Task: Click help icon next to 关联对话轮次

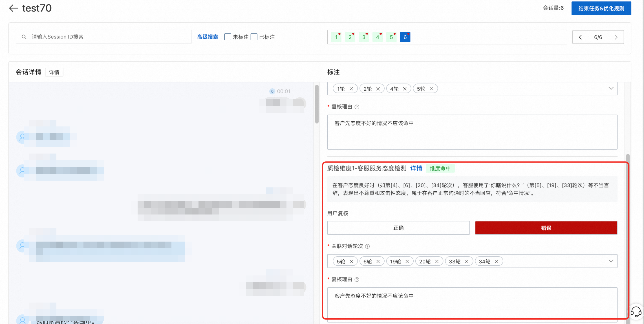Action: click(367, 246)
